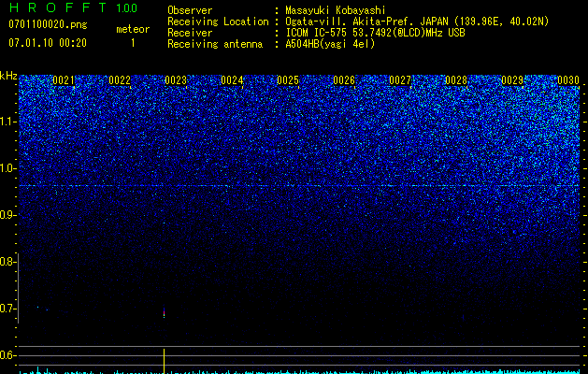Click the 0.6 kHz axis label
The image size is (588, 374).
tap(7, 355)
